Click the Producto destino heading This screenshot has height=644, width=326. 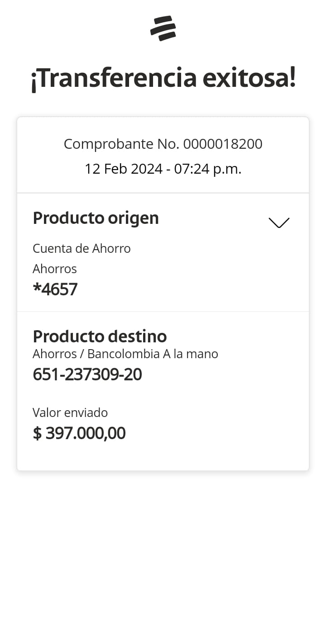[100, 336]
